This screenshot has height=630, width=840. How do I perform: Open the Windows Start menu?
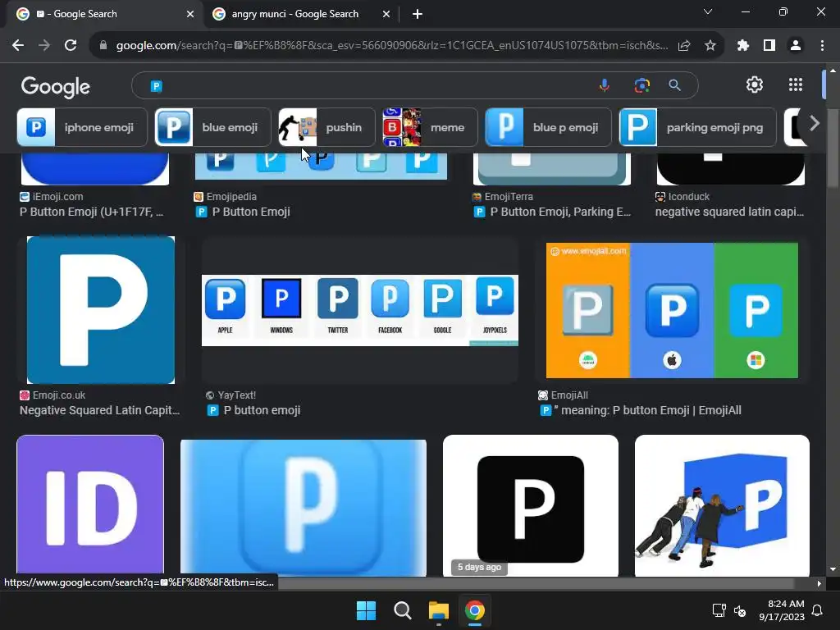pos(367,610)
